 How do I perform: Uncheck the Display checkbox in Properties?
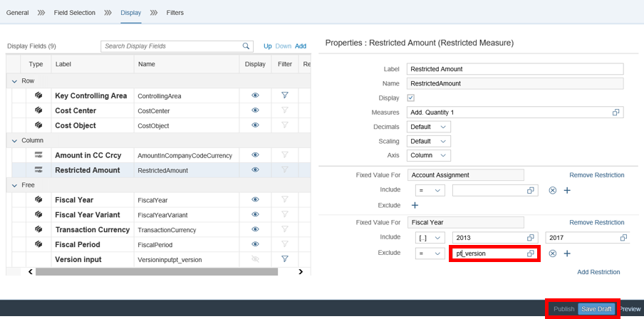(x=411, y=98)
